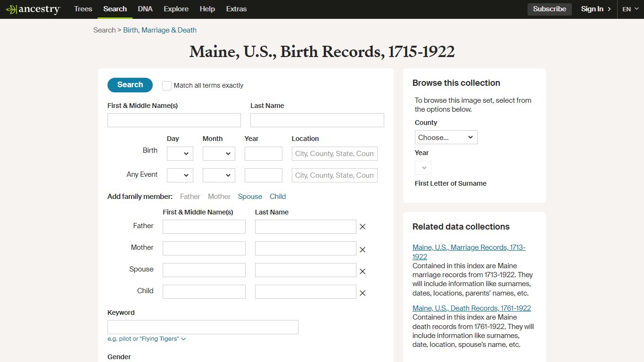
Task: Open the County Choose dropdown
Action: pos(446,137)
